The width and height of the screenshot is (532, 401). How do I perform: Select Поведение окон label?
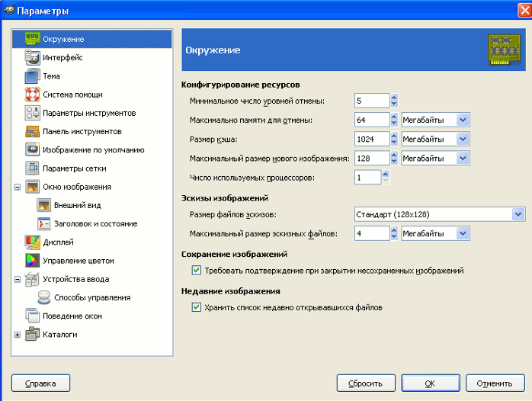[72, 316]
